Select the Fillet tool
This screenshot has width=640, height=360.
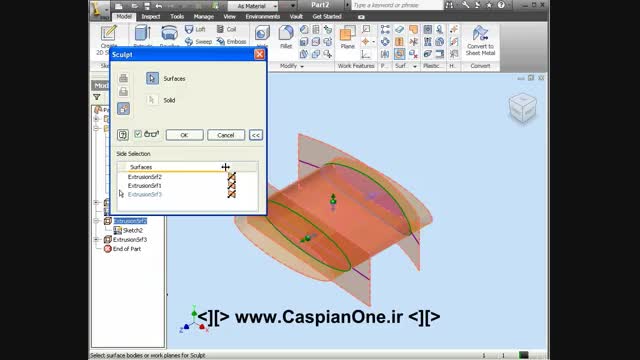tap(286, 37)
